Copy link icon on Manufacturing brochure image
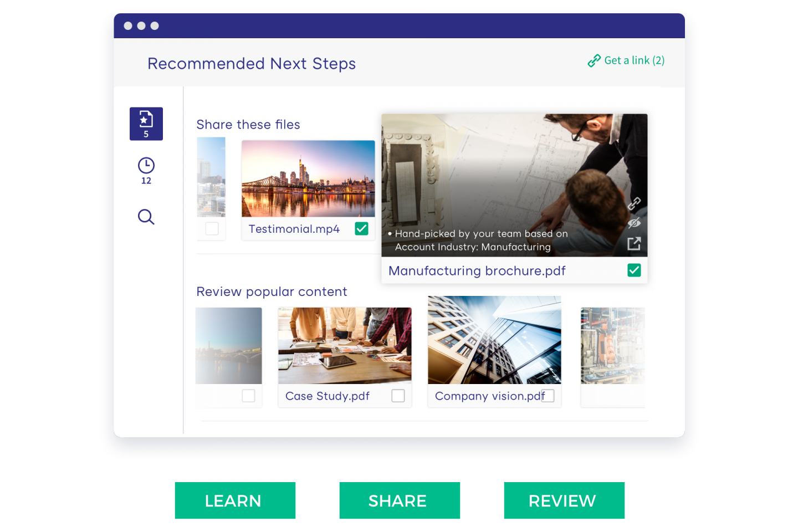Screen dimensions: 798x532 point(634,203)
